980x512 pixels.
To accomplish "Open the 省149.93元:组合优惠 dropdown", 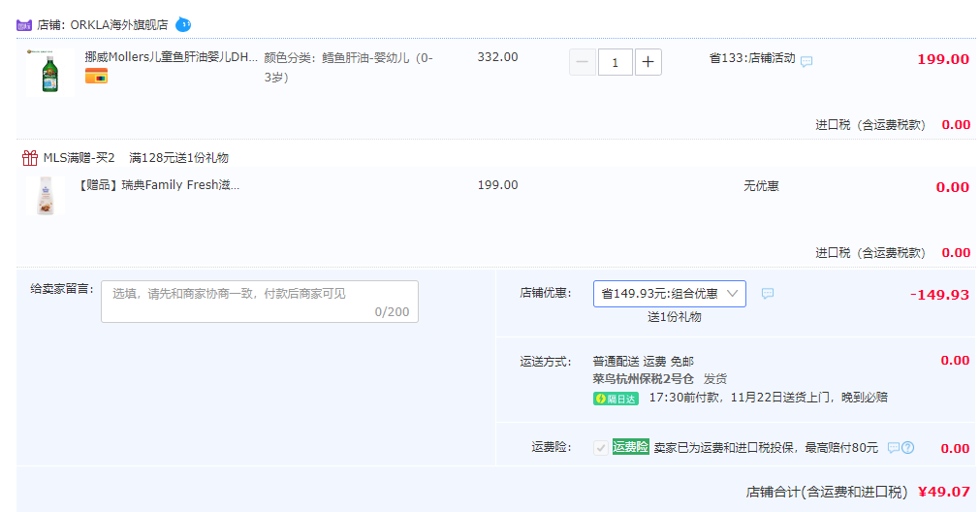I will [x=670, y=294].
